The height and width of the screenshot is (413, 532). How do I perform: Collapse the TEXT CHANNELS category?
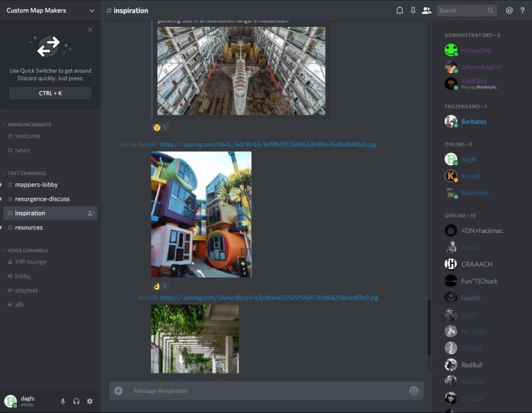pyautogui.click(x=26, y=173)
